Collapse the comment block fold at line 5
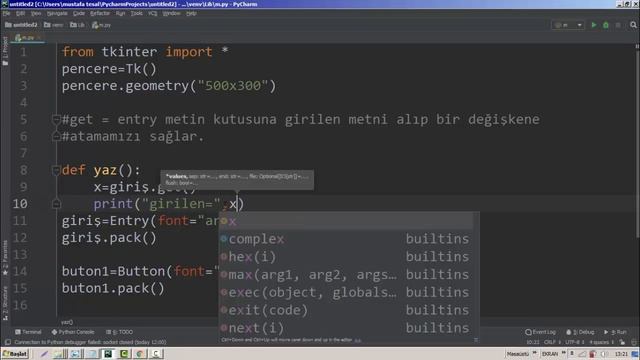The height and width of the screenshot is (360, 640). click(56, 120)
